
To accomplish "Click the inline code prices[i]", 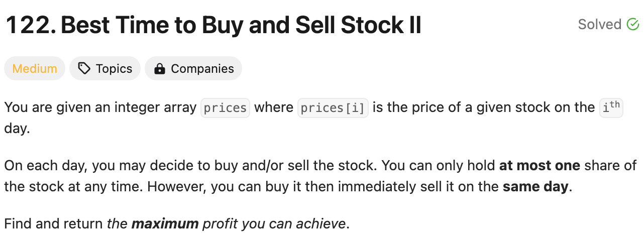I will click(x=333, y=108).
